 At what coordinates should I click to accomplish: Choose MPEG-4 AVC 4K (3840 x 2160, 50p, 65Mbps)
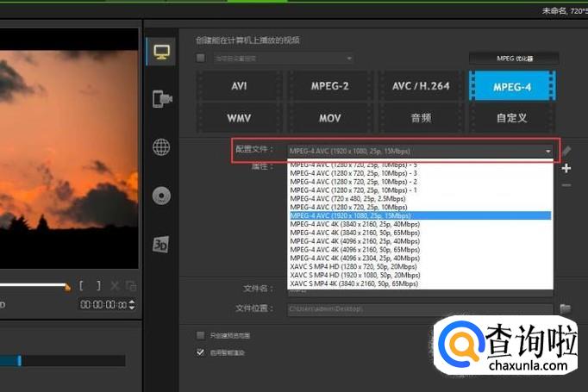click(421, 233)
